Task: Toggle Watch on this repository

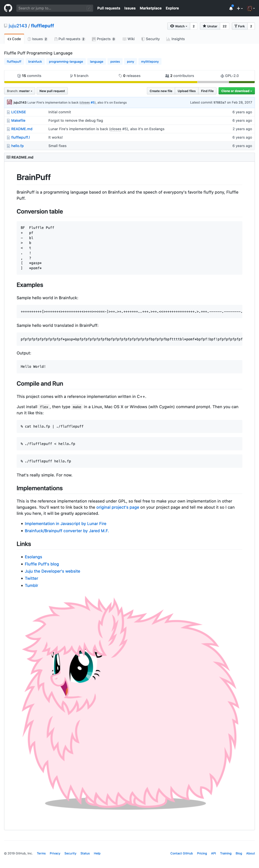Action: point(178,26)
